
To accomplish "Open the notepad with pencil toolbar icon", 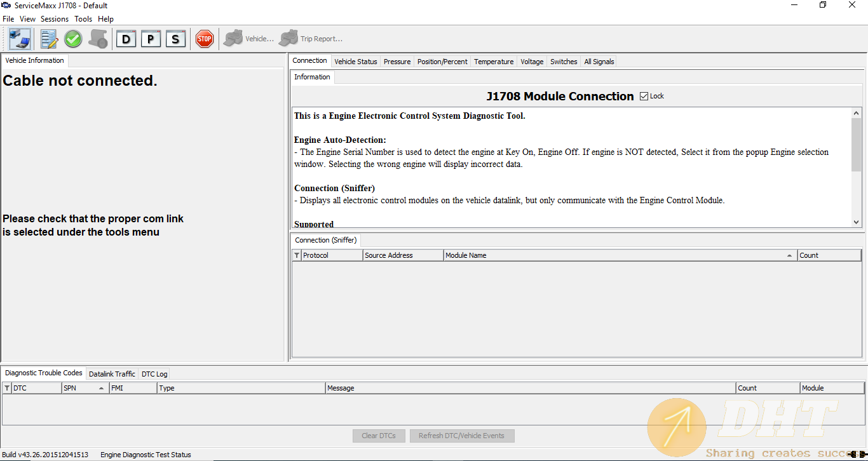I will 49,39.
